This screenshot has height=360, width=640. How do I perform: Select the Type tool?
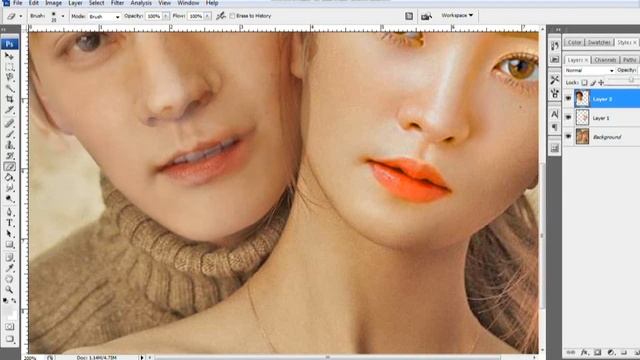(9, 223)
